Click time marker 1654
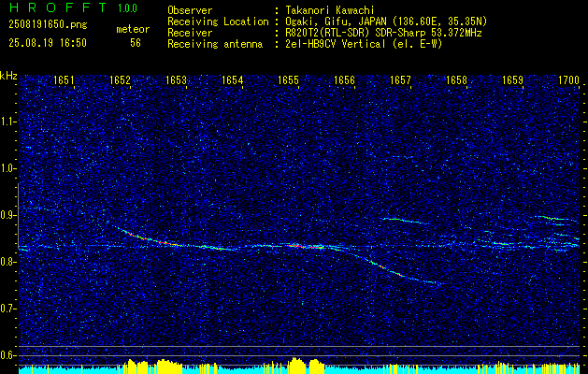 tap(232, 79)
